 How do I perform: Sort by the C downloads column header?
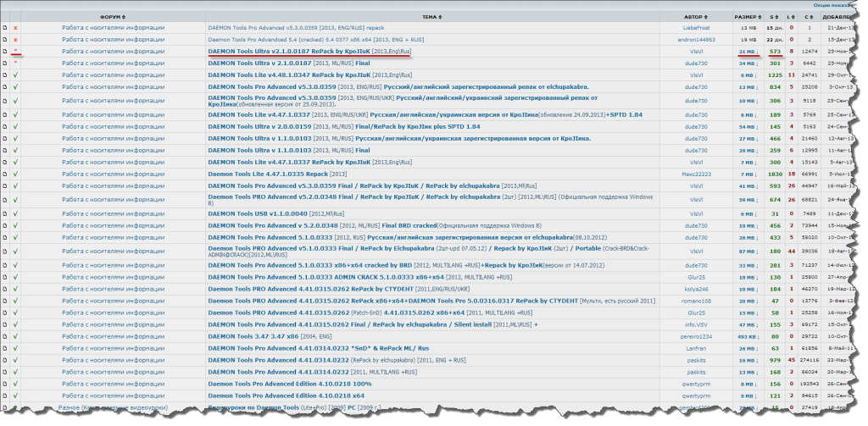810,17
